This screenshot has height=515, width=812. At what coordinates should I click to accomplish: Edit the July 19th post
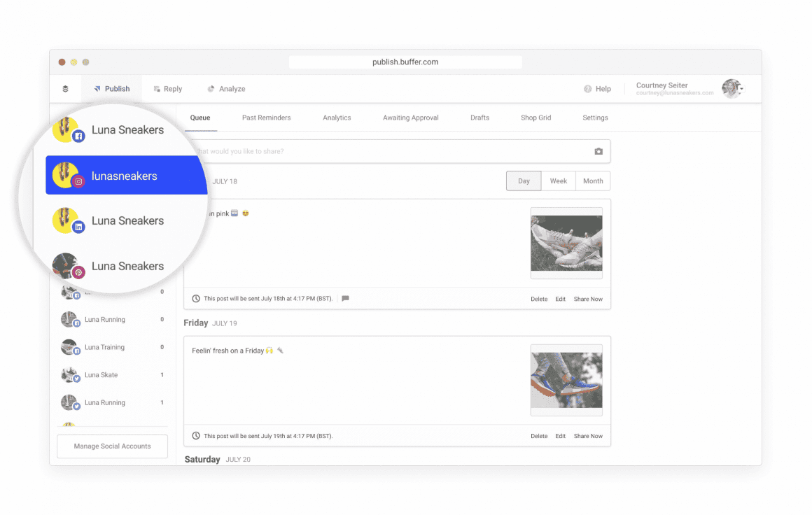560,437
